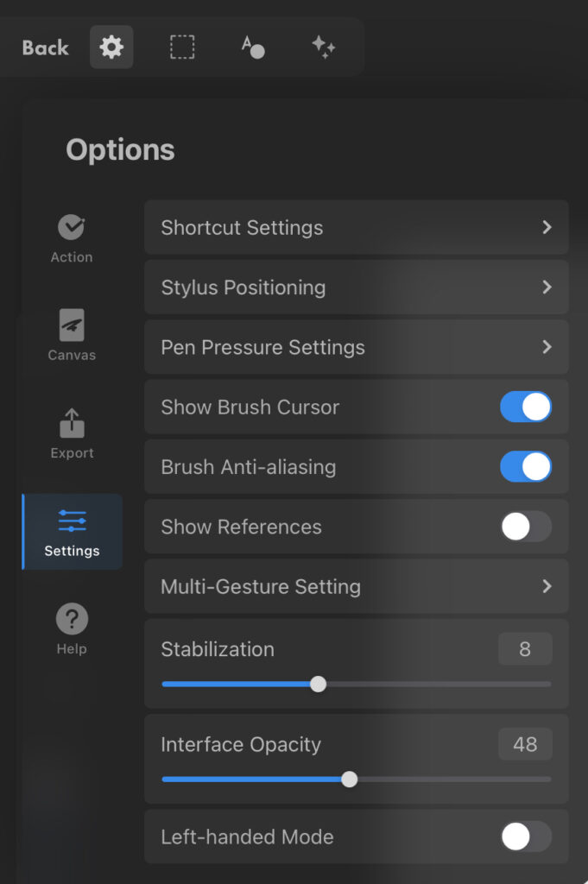
Task: Open the Stylus Positioning submenu
Action: pyautogui.click(x=356, y=287)
